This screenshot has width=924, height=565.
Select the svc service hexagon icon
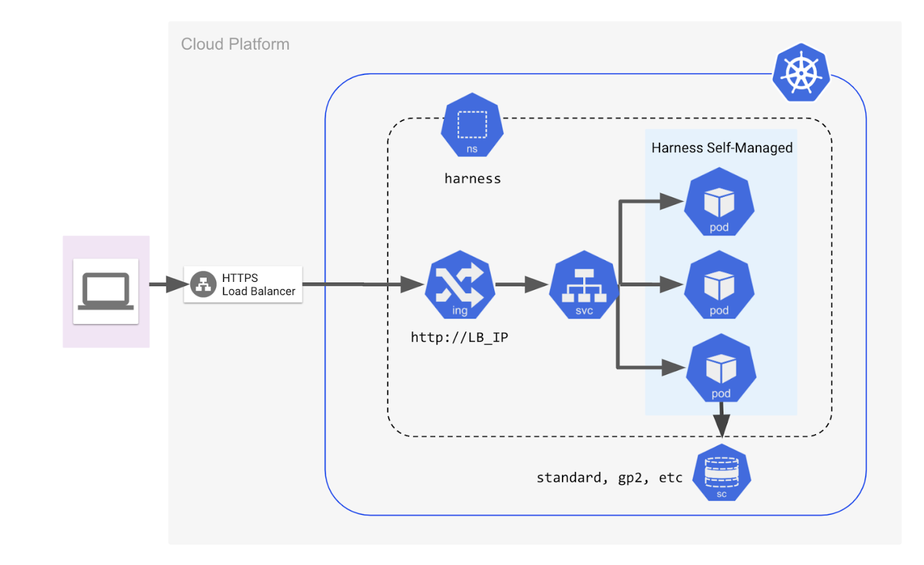point(584,285)
